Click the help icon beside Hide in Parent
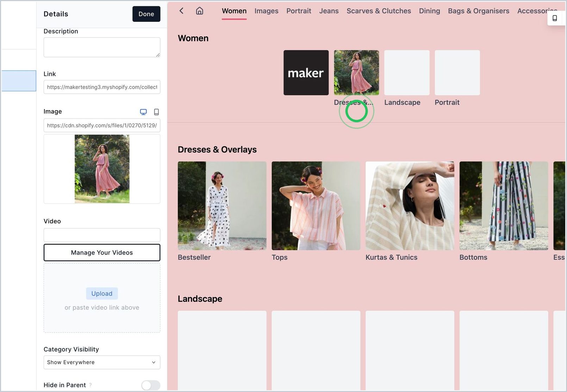Image resolution: width=567 pixels, height=392 pixels. pyautogui.click(x=91, y=385)
